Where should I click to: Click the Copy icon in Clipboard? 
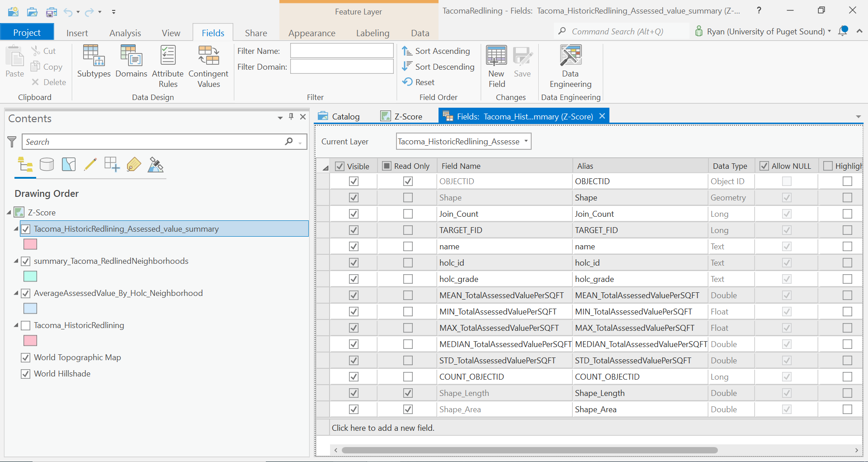click(35, 67)
